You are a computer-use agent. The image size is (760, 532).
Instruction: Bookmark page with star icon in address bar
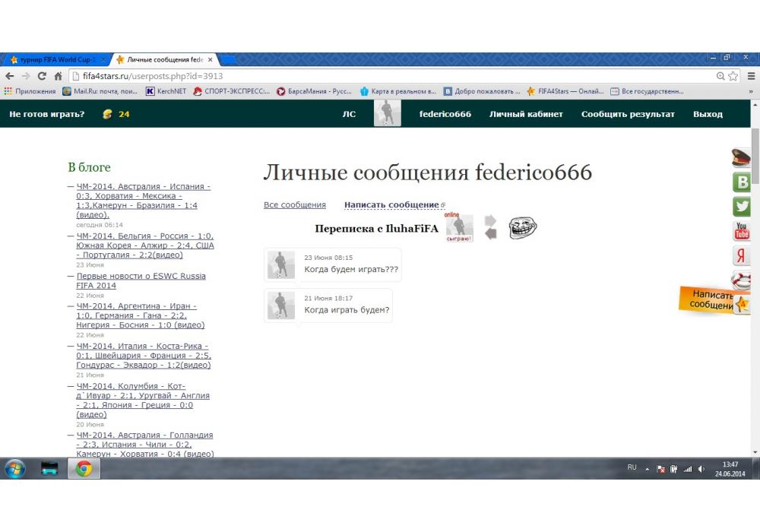tap(733, 76)
